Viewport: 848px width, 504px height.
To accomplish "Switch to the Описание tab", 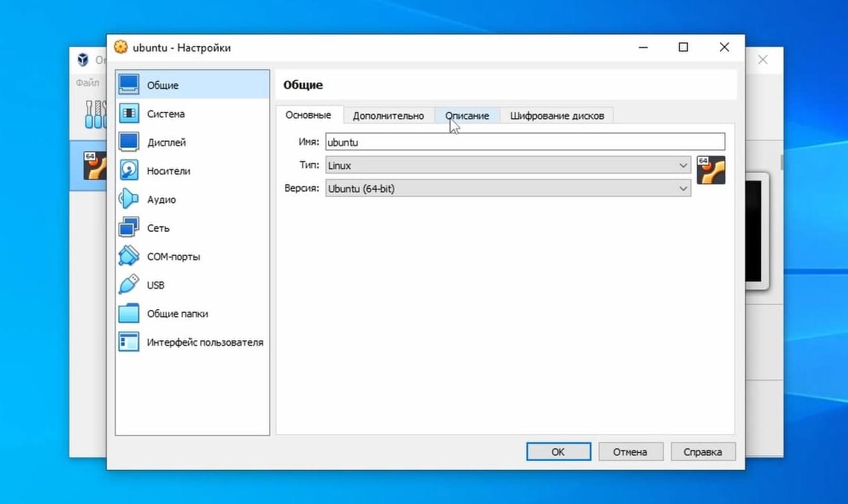I will click(467, 116).
